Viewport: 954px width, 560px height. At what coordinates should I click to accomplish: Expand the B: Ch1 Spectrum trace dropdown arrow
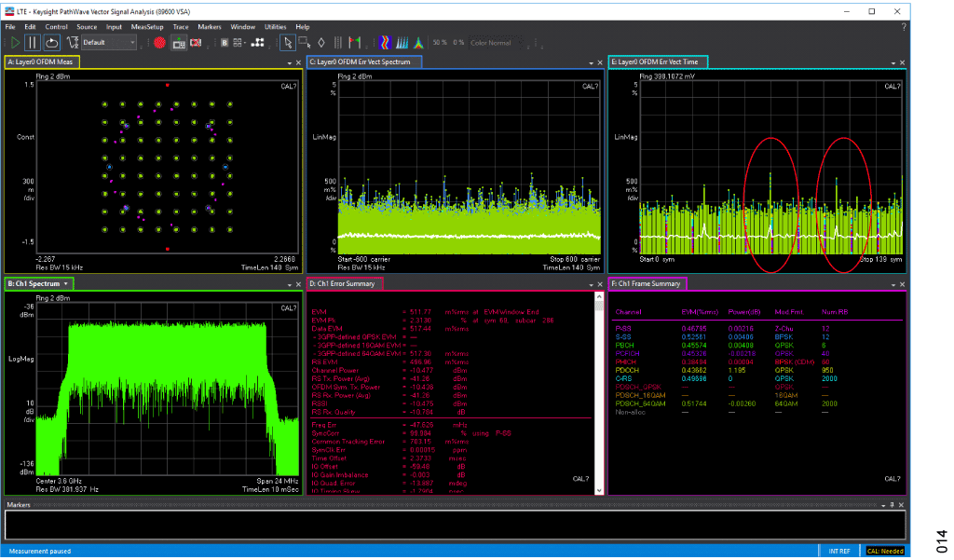[x=67, y=283]
